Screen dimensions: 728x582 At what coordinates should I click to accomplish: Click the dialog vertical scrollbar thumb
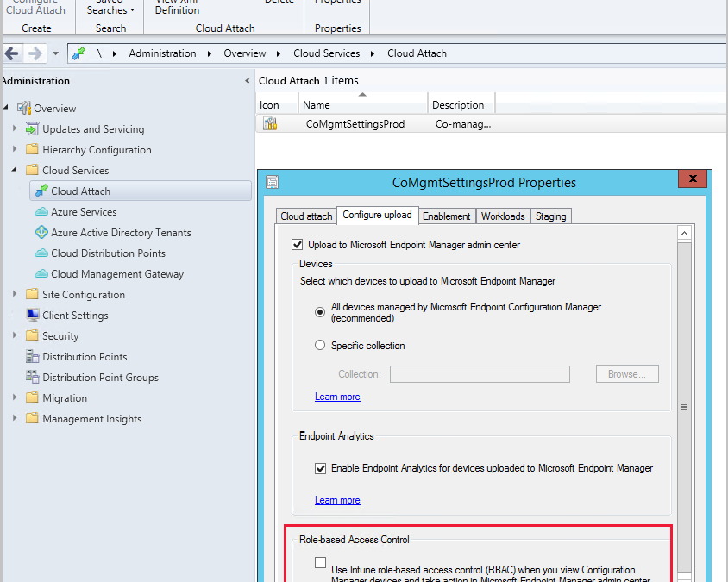684,407
